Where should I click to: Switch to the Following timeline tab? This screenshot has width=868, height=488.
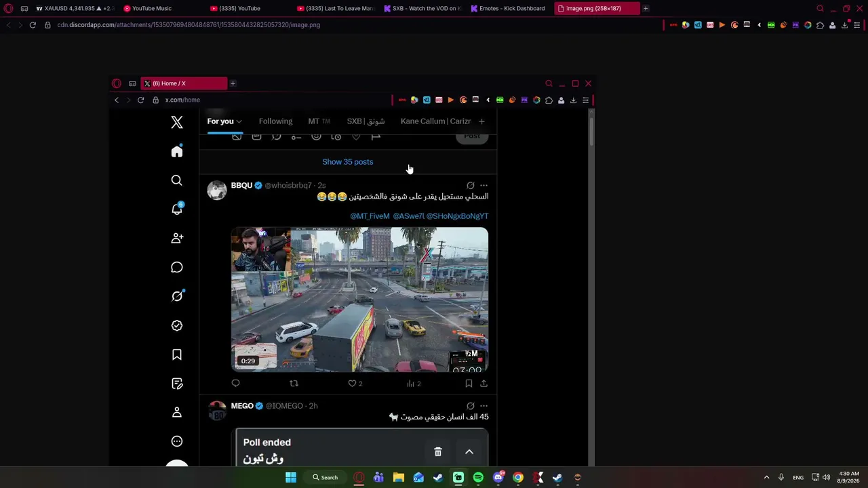coord(275,121)
